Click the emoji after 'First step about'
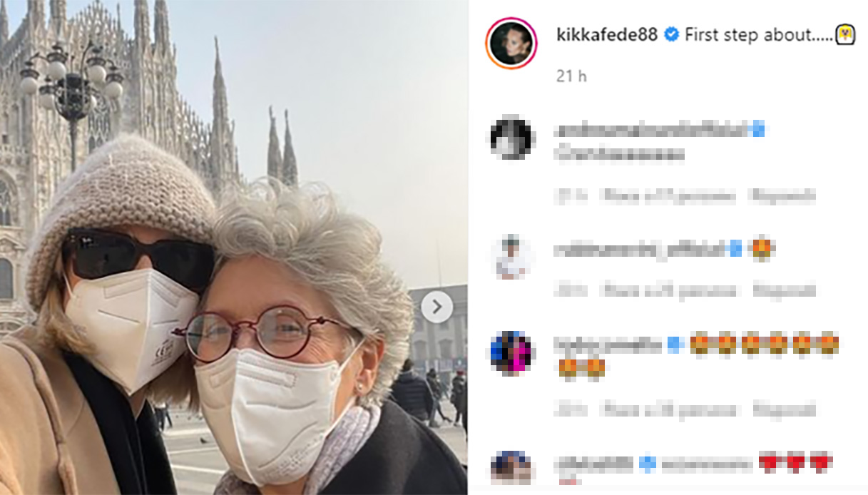This screenshot has width=868, height=495. [x=845, y=34]
